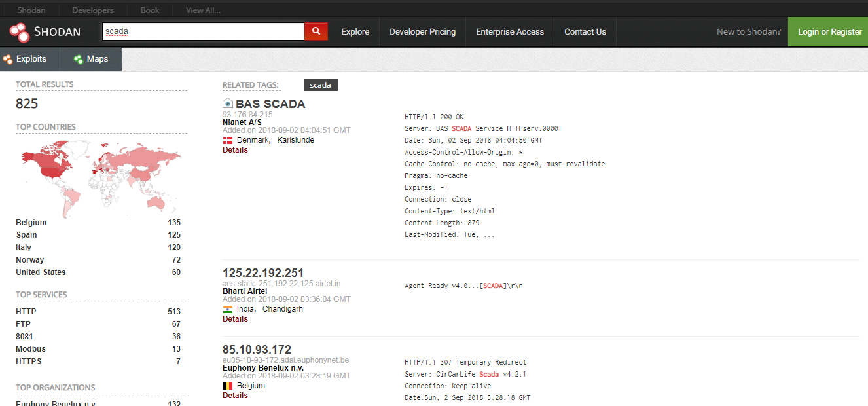Filter top services by HTTP

tap(26, 312)
